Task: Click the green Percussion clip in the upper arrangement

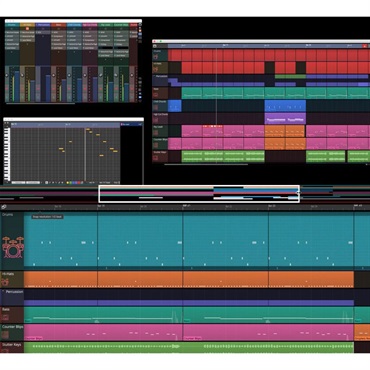Action: point(291,76)
